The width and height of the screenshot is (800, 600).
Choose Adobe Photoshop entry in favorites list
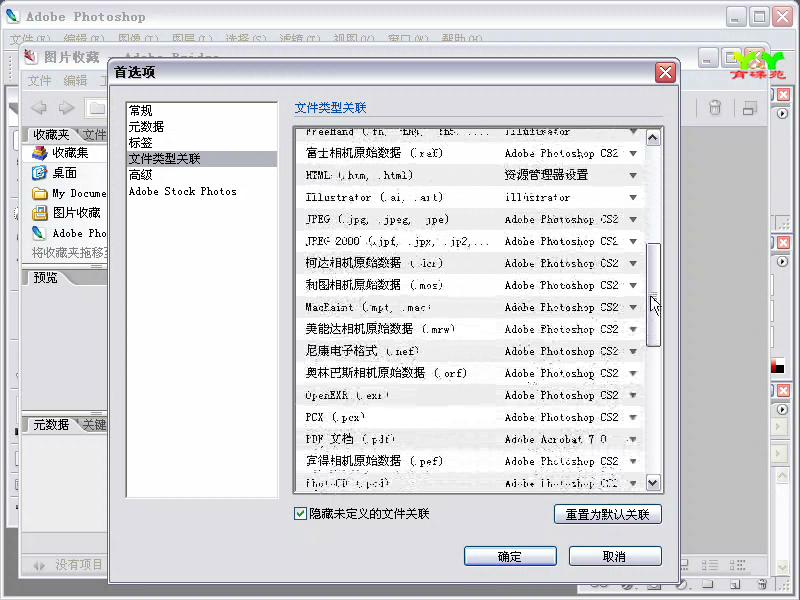[x=69, y=233]
